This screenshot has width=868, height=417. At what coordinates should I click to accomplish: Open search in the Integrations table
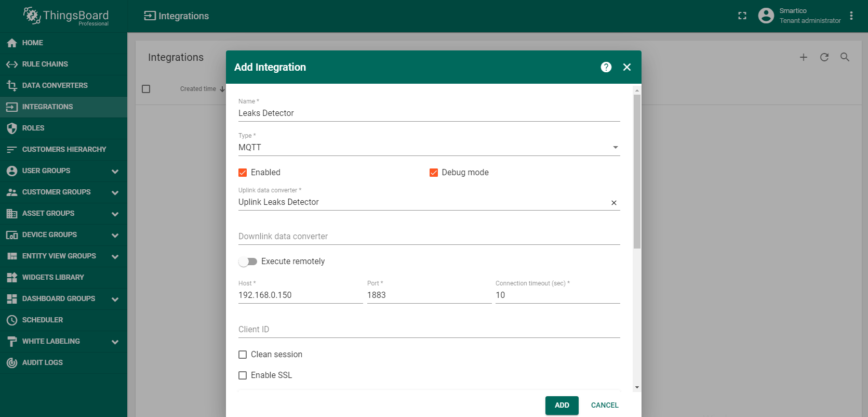[845, 57]
